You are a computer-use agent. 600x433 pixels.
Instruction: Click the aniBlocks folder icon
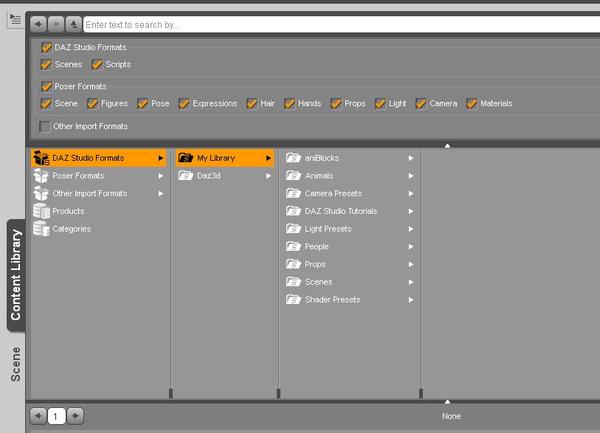[x=293, y=158]
